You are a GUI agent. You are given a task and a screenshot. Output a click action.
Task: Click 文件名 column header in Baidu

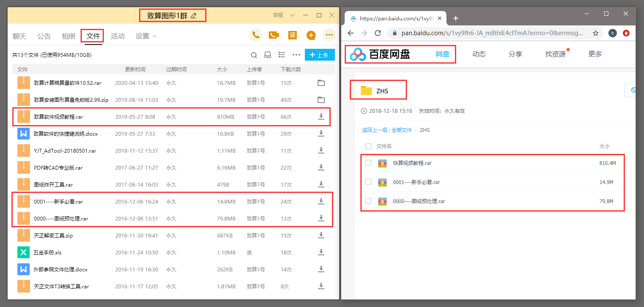pos(384,146)
